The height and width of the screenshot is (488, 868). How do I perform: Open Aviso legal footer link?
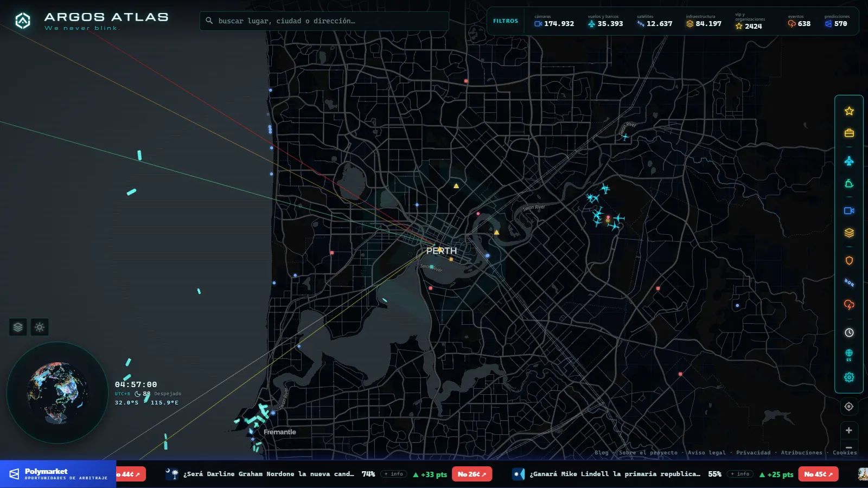(706, 453)
